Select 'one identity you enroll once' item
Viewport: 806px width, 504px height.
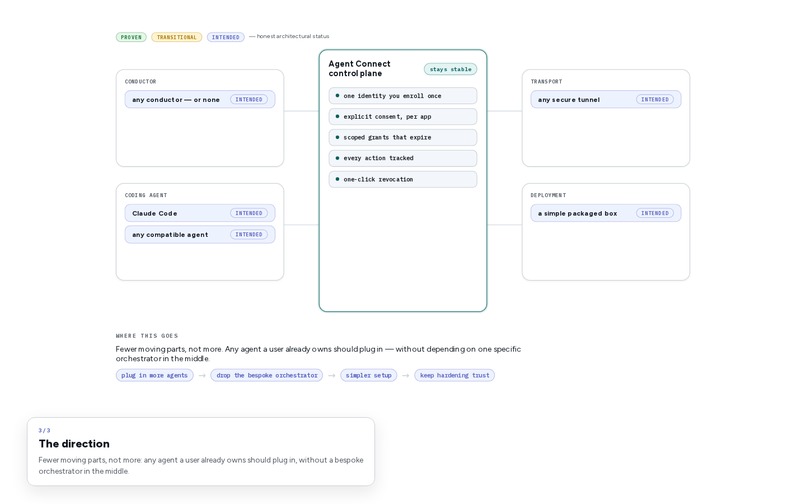click(x=403, y=96)
